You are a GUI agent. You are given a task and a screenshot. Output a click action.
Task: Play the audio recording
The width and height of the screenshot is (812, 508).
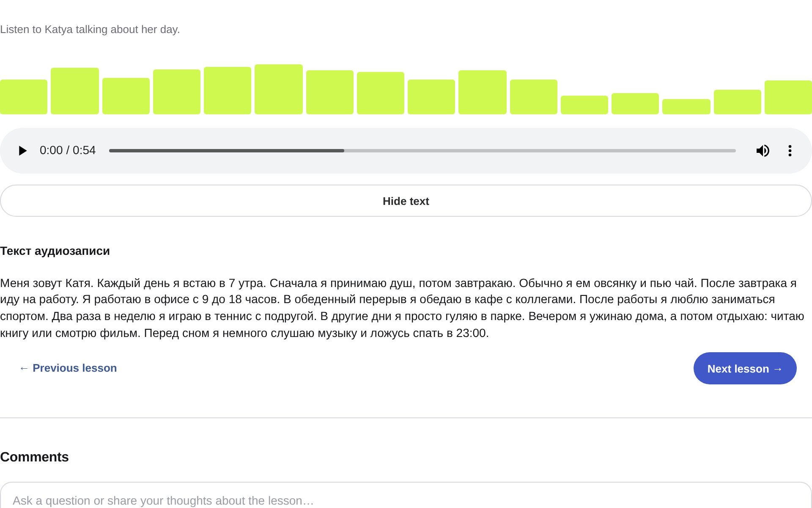[23, 151]
